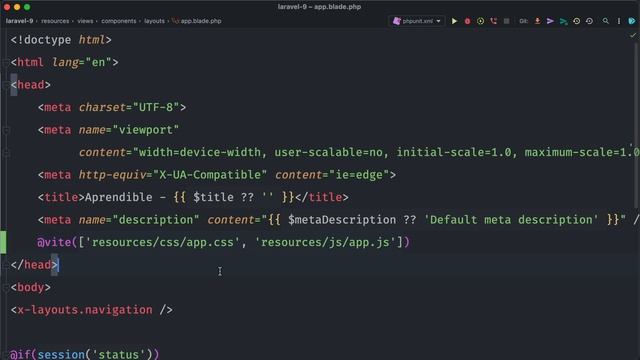Screen dimensions: 640x360
Task: Toggle listening for PHP debug connections
Action: point(493,21)
